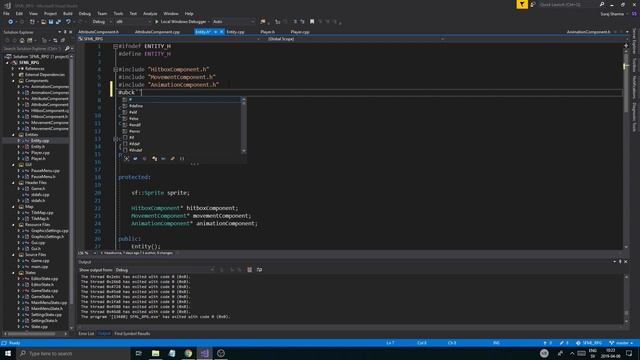Select Entity.h in Solution Explorer

[38, 147]
